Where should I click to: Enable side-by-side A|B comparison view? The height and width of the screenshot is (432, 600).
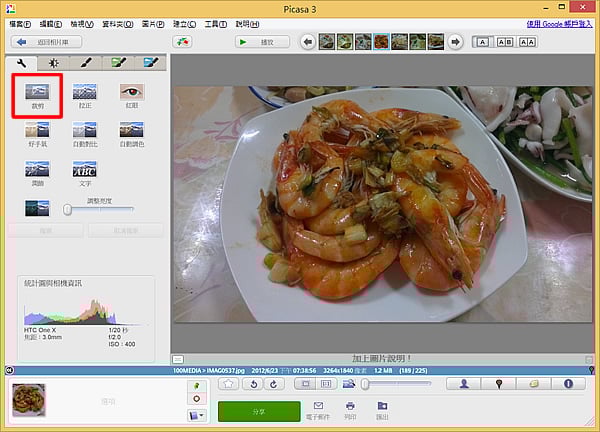pos(504,42)
